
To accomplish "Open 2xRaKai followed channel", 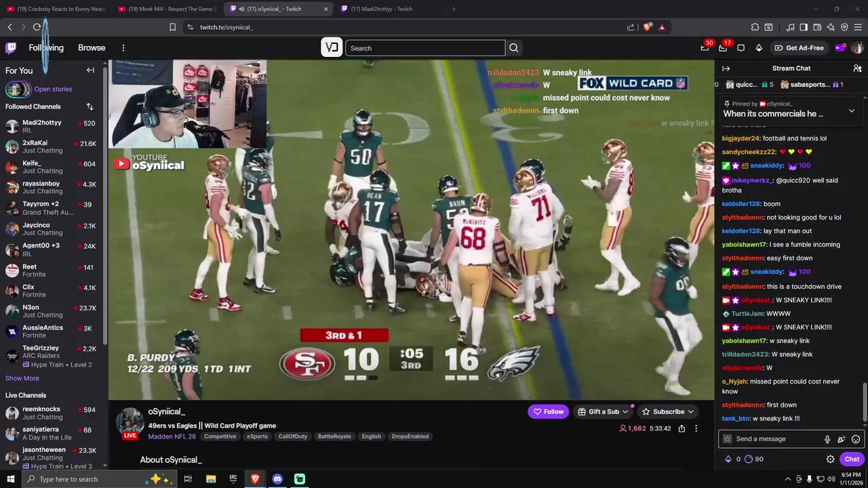I will 52,147.
